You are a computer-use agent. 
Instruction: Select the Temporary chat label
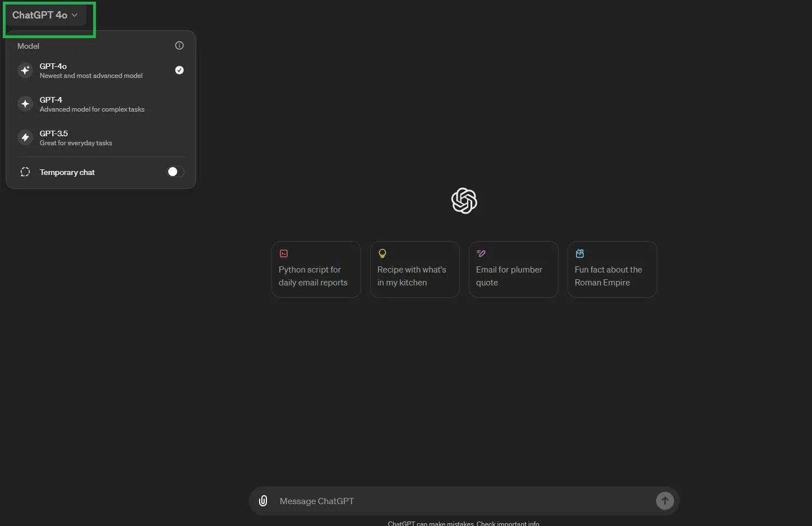coord(67,172)
